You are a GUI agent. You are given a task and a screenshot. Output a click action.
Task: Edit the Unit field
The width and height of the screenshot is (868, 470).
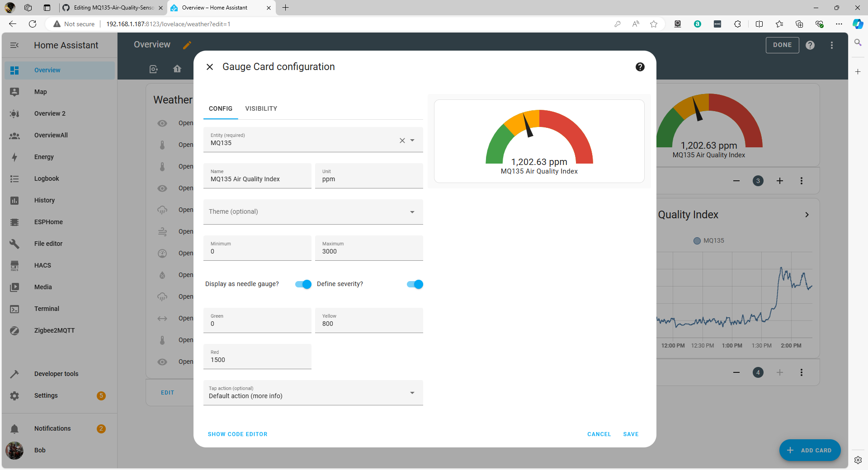(369, 176)
